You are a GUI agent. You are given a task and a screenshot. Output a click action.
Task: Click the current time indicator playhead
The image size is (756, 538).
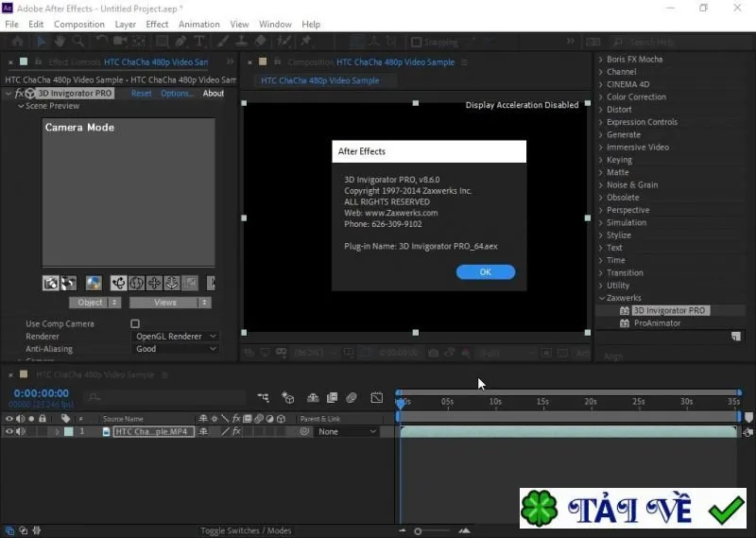tap(400, 403)
